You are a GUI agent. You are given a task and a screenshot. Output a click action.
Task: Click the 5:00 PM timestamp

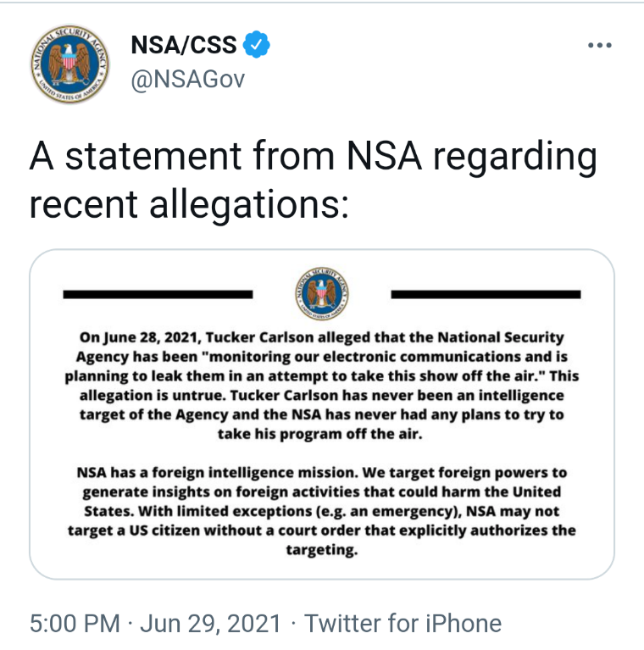point(75,623)
